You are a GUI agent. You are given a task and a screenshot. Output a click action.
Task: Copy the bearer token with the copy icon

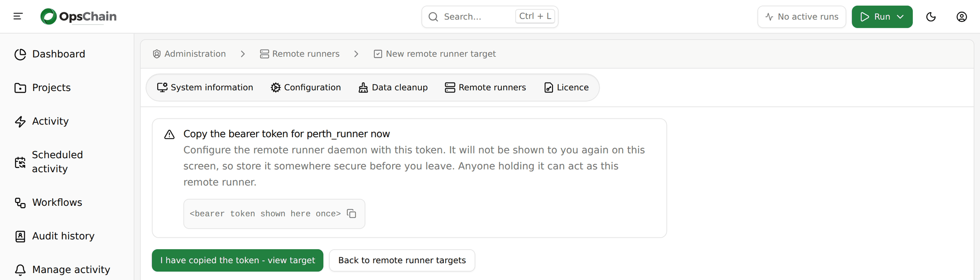point(351,214)
